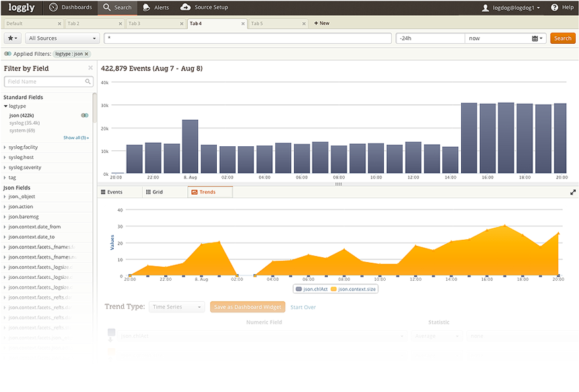This screenshot has height=392, width=579.
Task: Close the Filter by Field panel
Action: (90, 67)
